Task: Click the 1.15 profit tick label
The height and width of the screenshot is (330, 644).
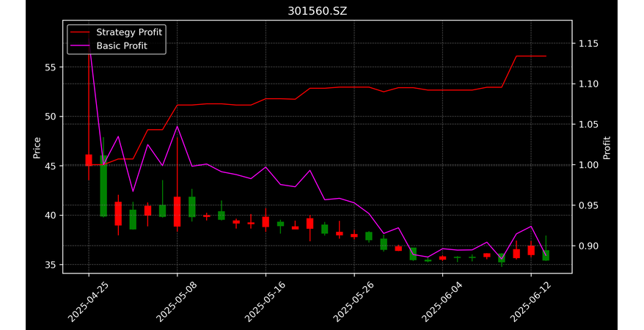Action: [588, 44]
